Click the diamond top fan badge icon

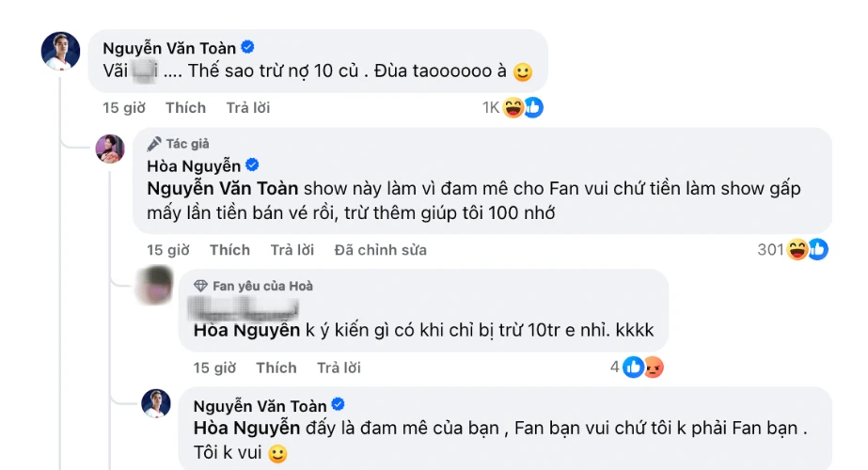coord(200,286)
